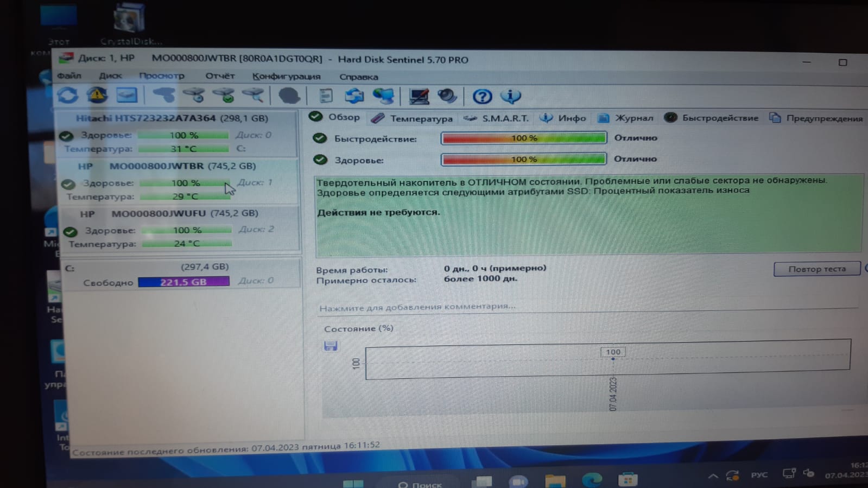This screenshot has width=868, height=488.
Task: Click the hard disk toolbar icon left of clock disk icon
Action: [163, 96]
